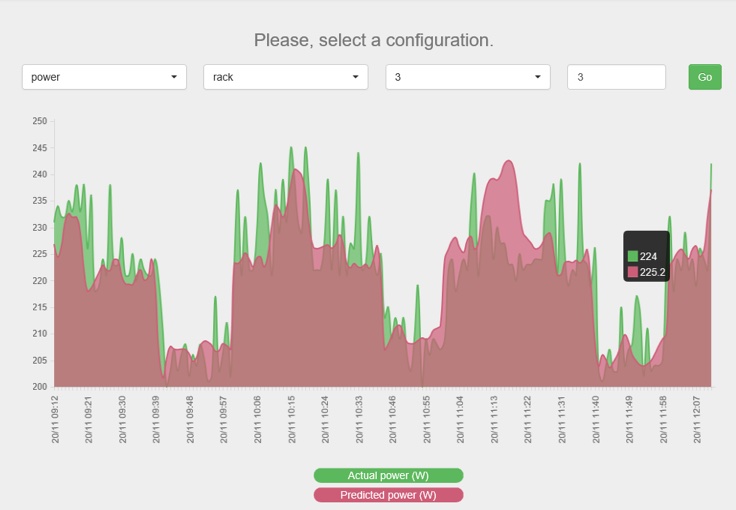The height and width of the screenshot is (510, 736).
Task: Focus the numeric text field containing 3
Action: (616, 77)
